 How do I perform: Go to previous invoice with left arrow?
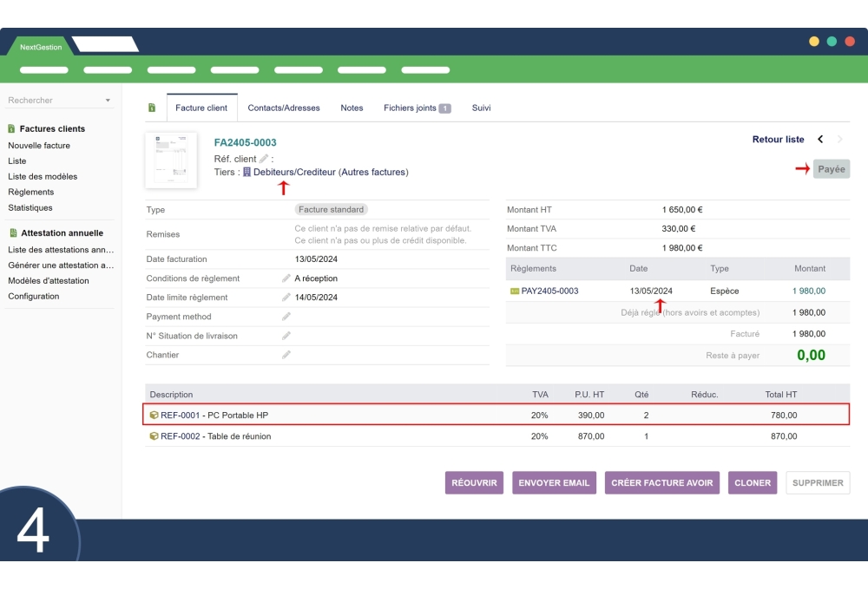click(820, 140)
